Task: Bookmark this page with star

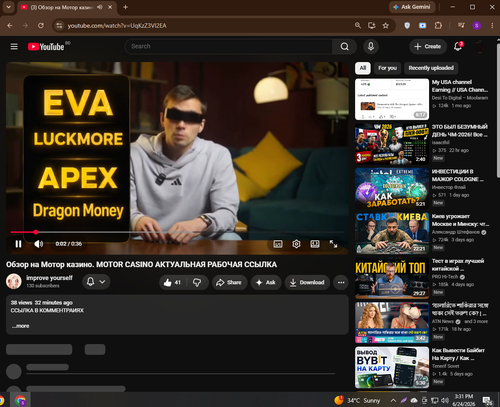Action: (386, 26)
